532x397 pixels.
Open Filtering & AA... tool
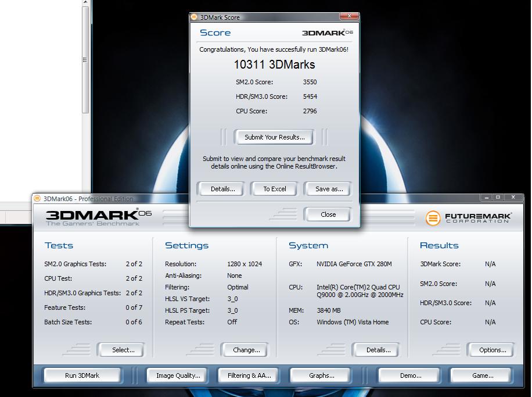click(x=249, y=375)
